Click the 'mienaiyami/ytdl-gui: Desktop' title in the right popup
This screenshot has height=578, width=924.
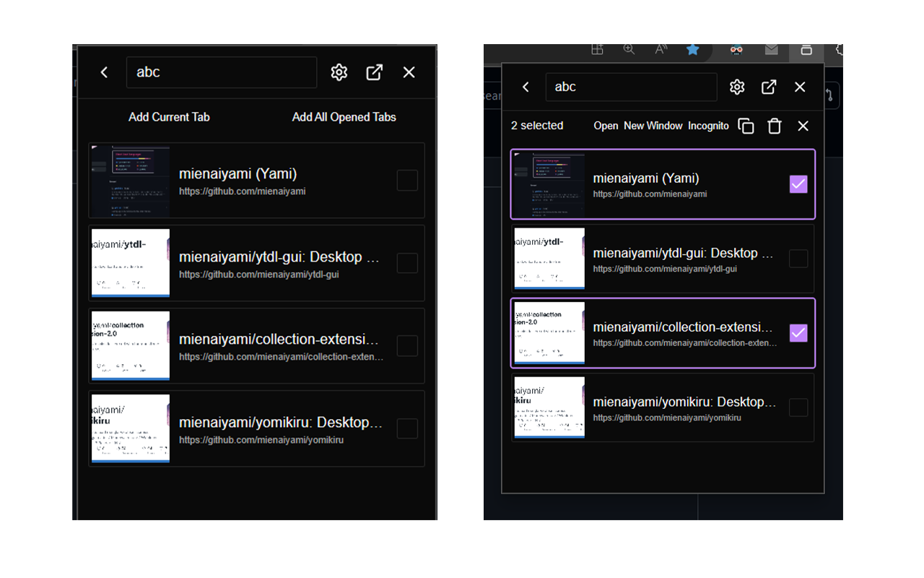[683, 253]
